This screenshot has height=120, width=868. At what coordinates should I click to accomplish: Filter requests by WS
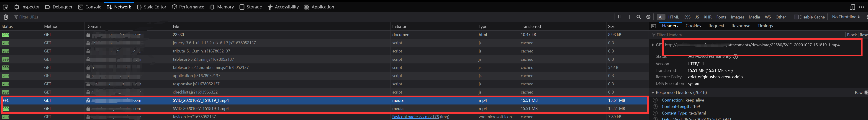coord(768,17)
